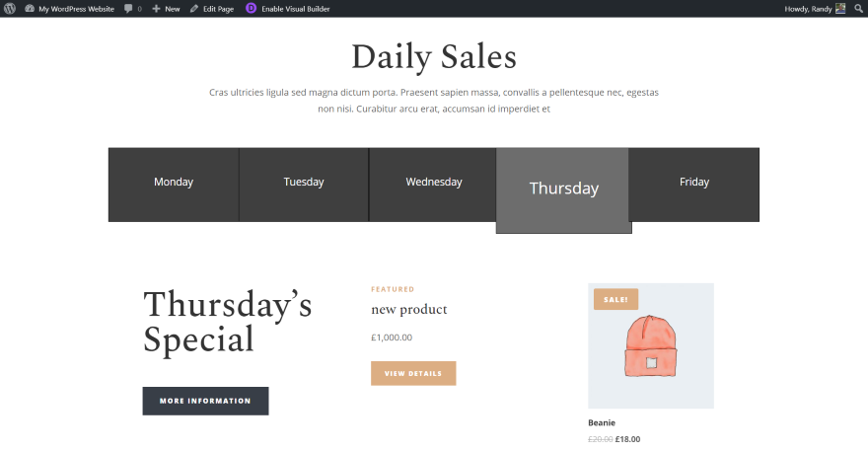868x450 pixels.
Task: Open the 'new product' title link
Action: tap(408, 310)
